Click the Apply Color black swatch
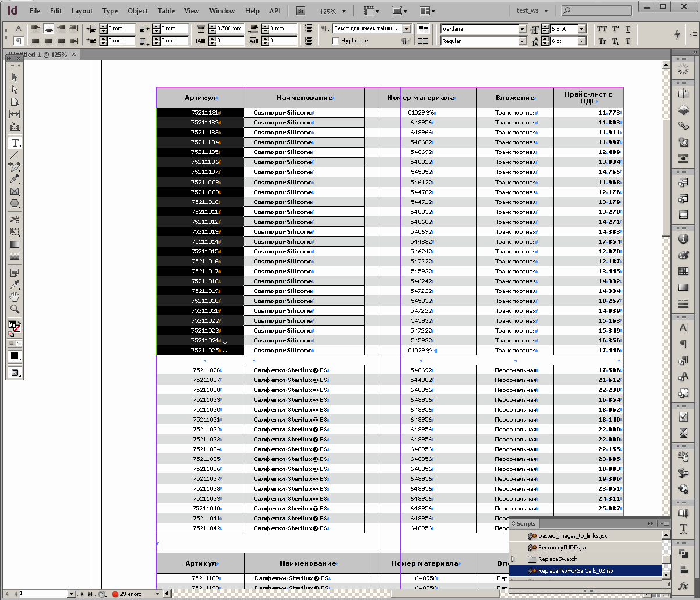Image resolution: width=700 pixels, height=600 pixels. (15, 356)
